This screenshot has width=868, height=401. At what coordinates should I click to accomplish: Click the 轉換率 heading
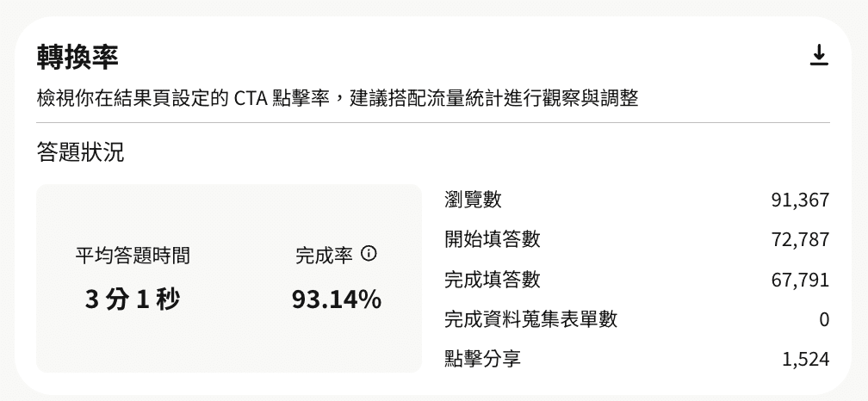(77, 57)
